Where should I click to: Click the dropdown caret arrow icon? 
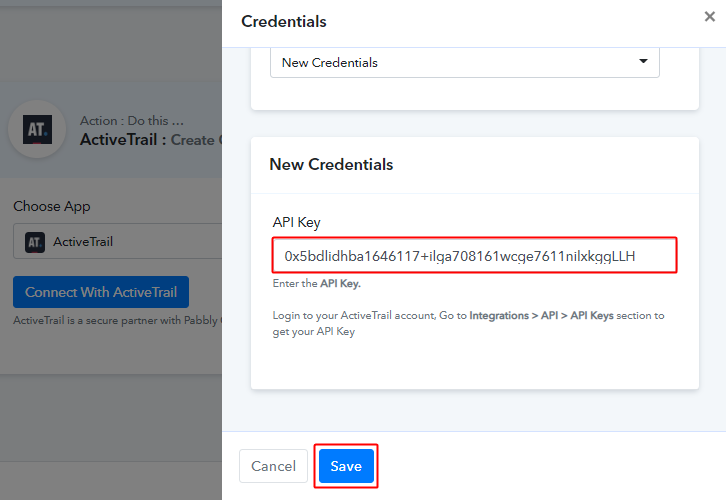tap(643, 61)
